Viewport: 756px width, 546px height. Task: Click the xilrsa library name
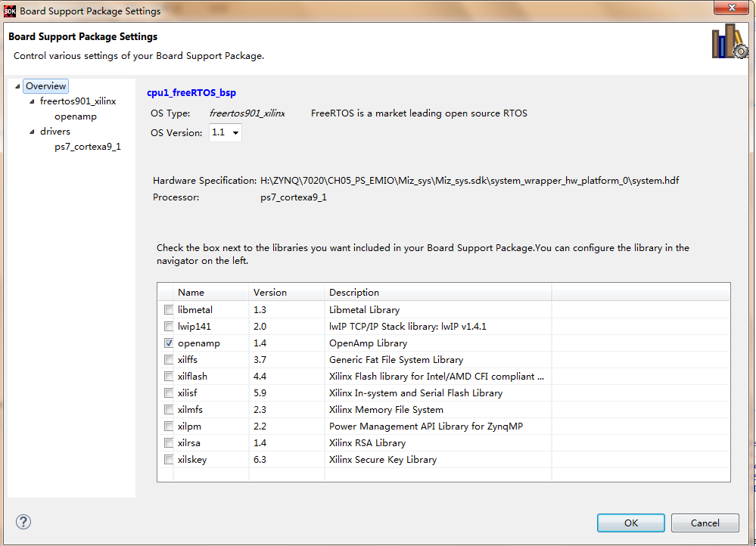pos(188,443)
